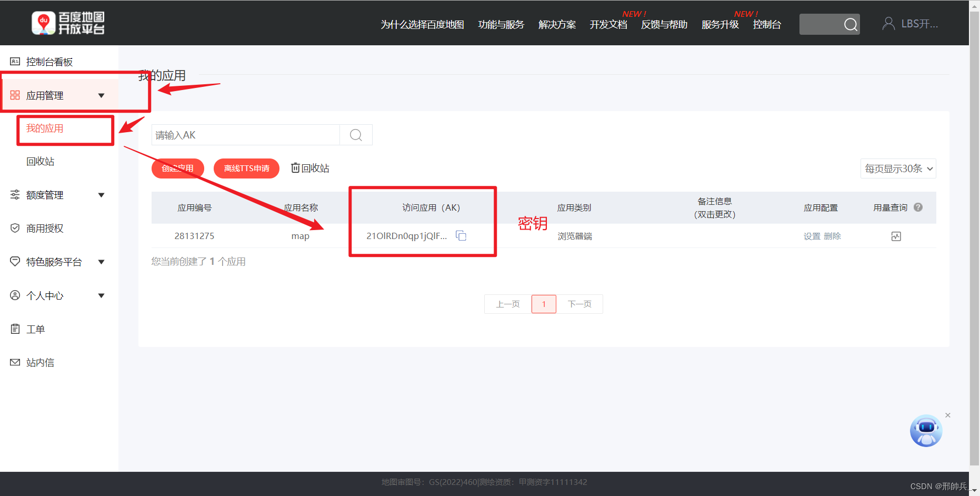Click app number 28131275
The image size is (980, 496).
(194, 236)
